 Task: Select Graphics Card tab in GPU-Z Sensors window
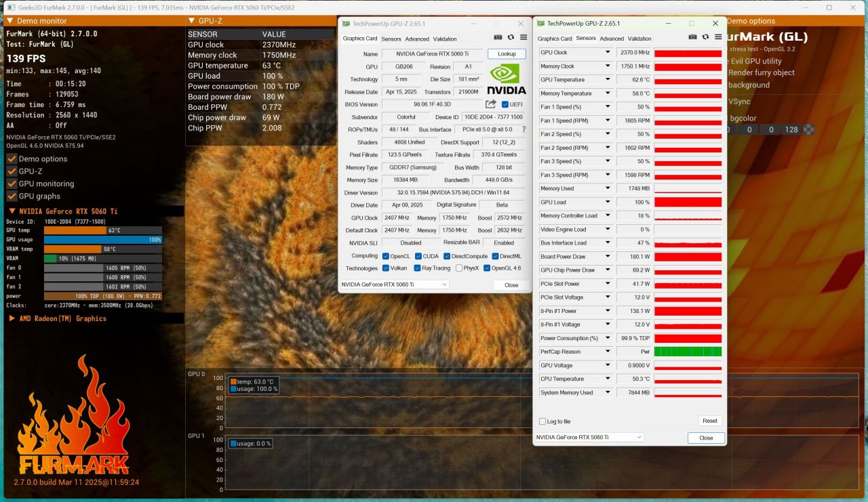[555, 39]
